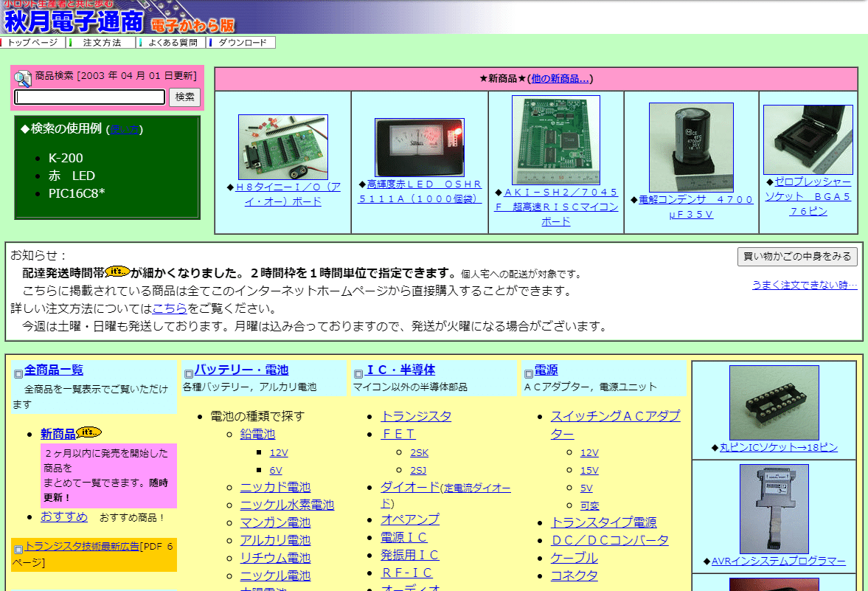868x591 pixels.
Task: Open the 電解コンデンサ 4700μF35V link
Action: 695,207
